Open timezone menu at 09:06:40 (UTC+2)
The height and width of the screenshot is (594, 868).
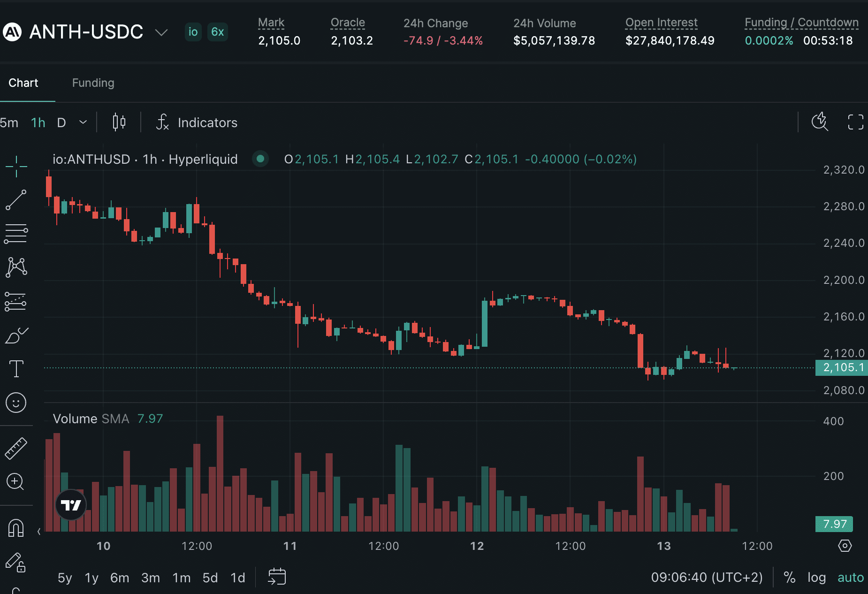pyautogui.click(x=707, y=577)
